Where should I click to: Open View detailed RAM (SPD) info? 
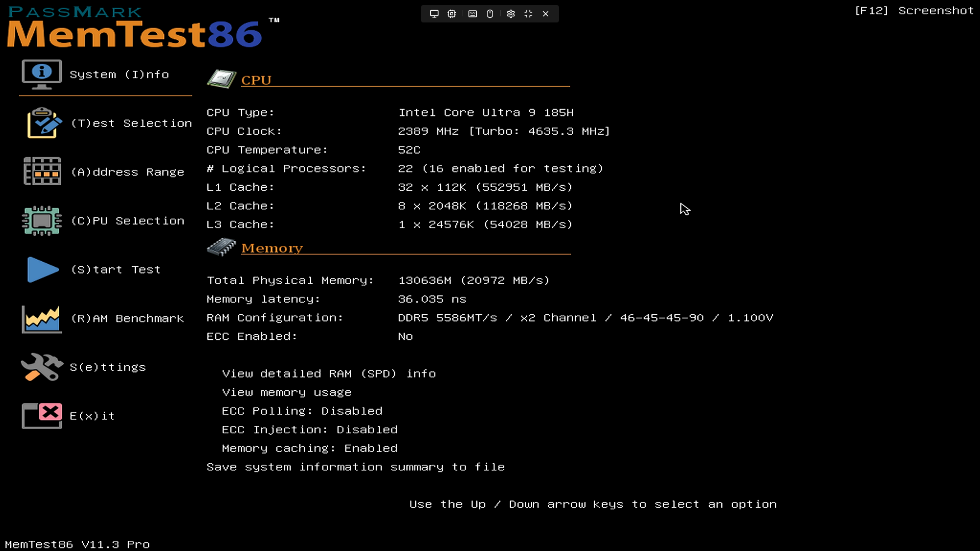coord(329,374)
